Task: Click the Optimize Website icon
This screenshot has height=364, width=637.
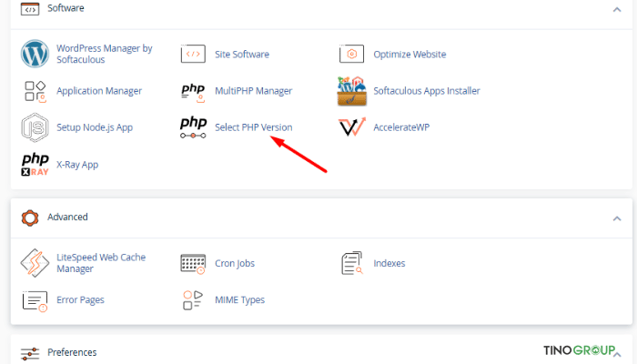Action: point(351,54)
